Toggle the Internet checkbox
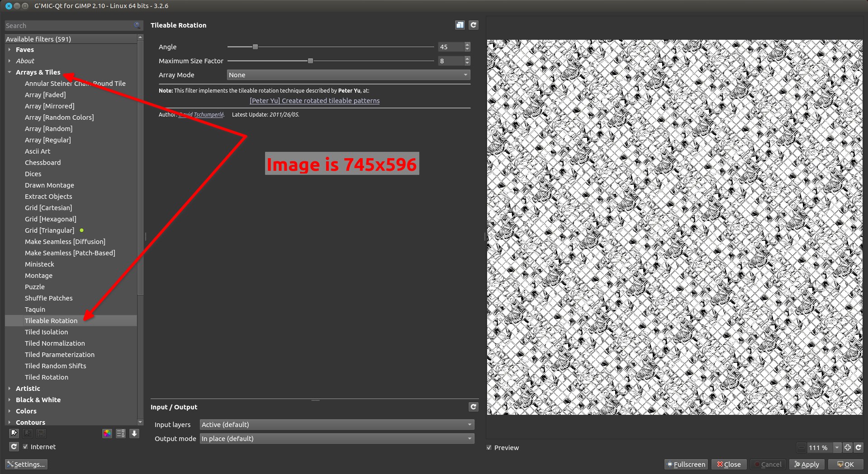Screen dimensions: 868x474 (25, 446)
